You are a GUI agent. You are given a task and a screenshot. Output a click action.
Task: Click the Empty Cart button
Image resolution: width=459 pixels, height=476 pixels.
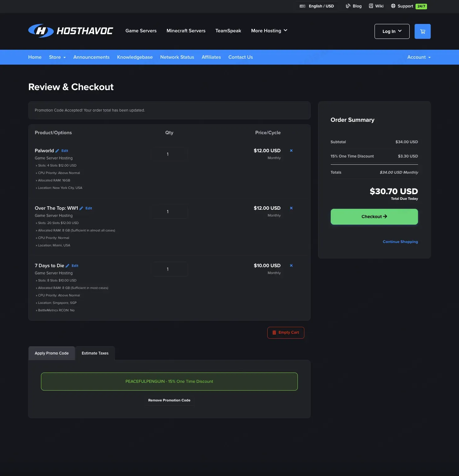pyautogui.click(x=286, y=333)
